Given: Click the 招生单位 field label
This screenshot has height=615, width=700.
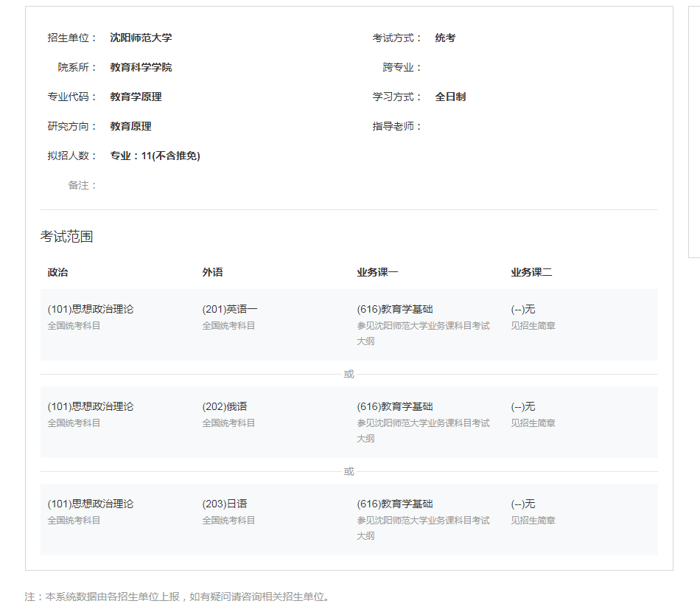Looking at the screenshot, I should (71, 38).
